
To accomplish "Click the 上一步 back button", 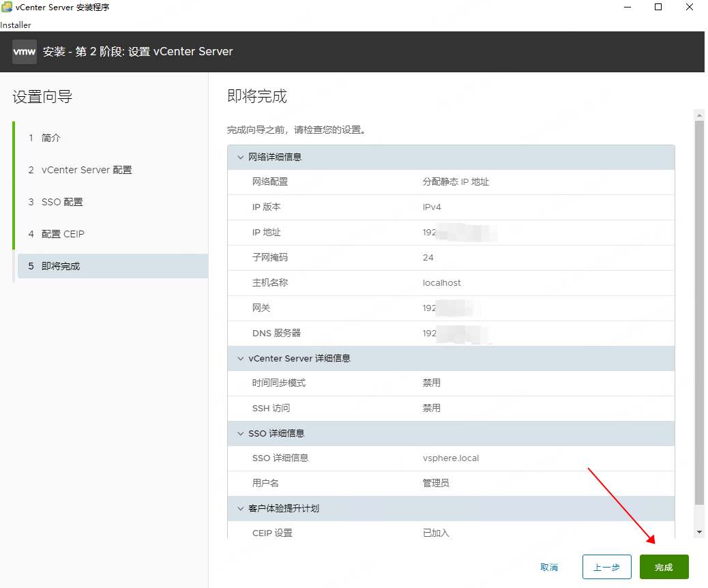I will point(606,567).
